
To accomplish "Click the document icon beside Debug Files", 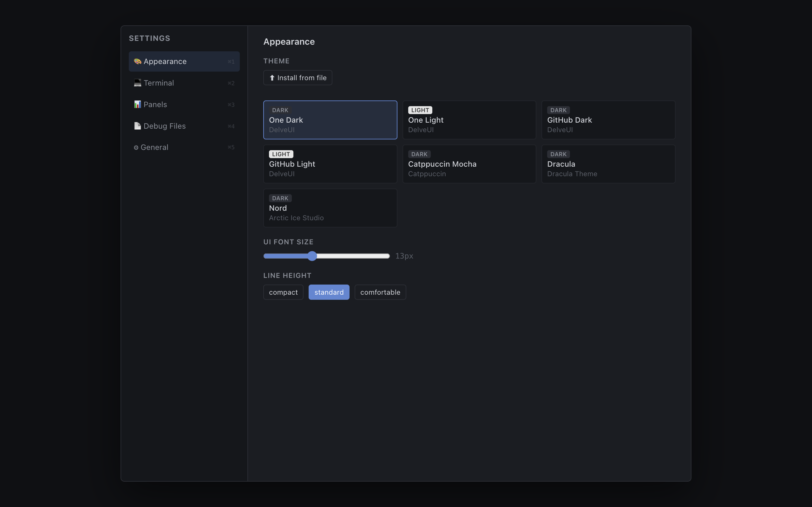I will 137,126.
